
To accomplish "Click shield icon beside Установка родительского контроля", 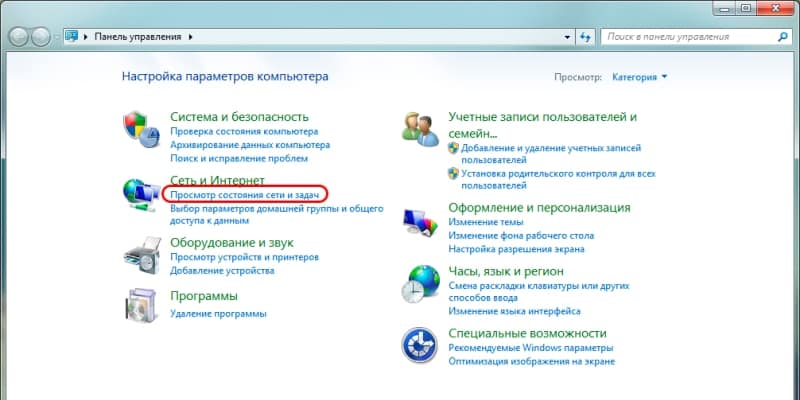I will [x=453, y=173].
